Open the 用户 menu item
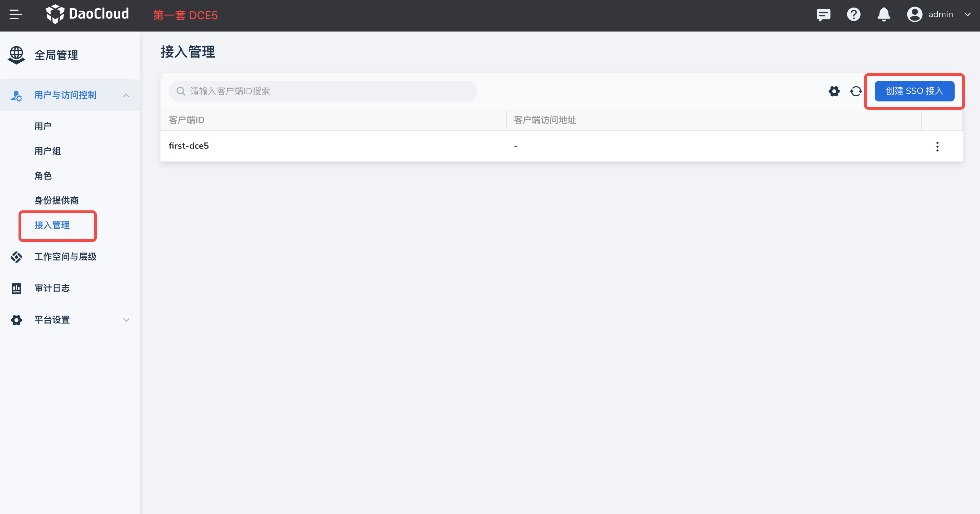 tap(43, 126)
